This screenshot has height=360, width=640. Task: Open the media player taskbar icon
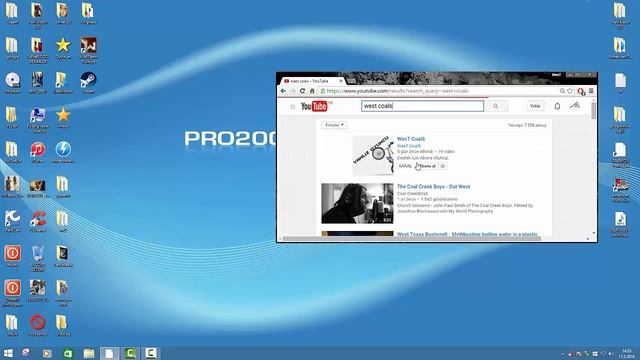tap(47, 353)
